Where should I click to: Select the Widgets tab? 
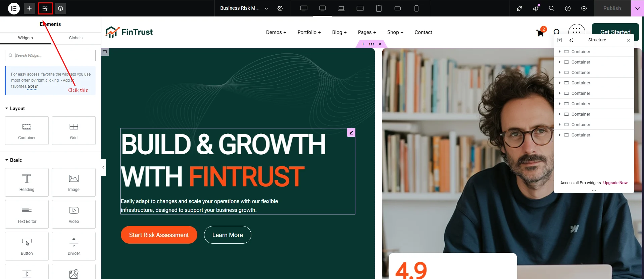26,38
